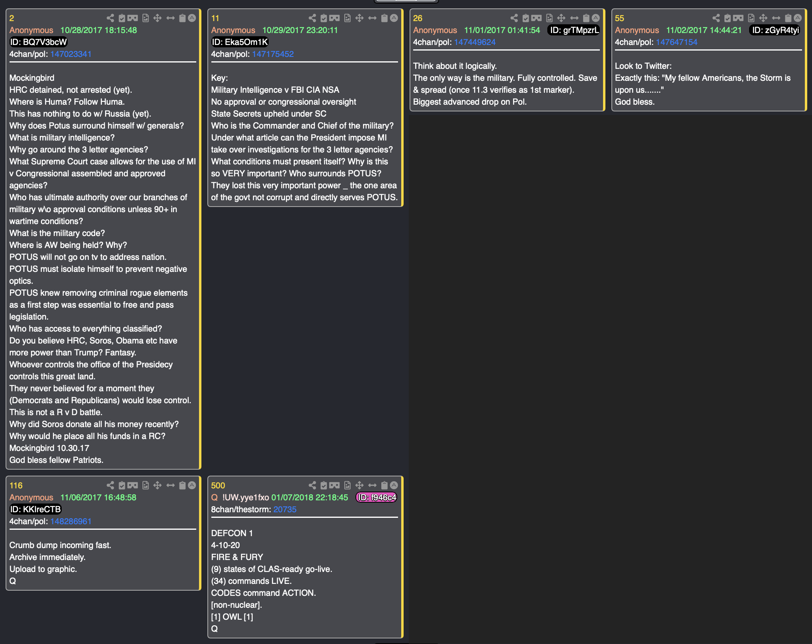This screenshot has height=644, width=812.
Task: Click the clipboard-check icon on post 2
Action: point(122,18)
